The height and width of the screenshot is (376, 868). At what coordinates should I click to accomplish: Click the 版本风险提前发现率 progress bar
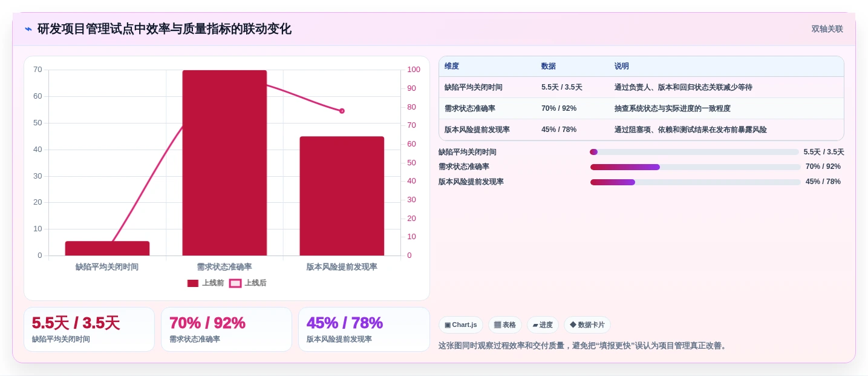pos(696,182)
